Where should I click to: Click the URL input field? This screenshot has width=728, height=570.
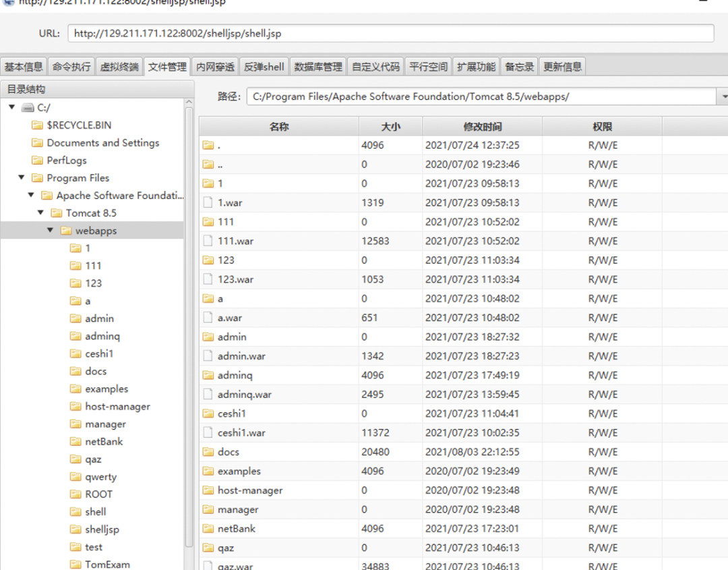(390, 33)
